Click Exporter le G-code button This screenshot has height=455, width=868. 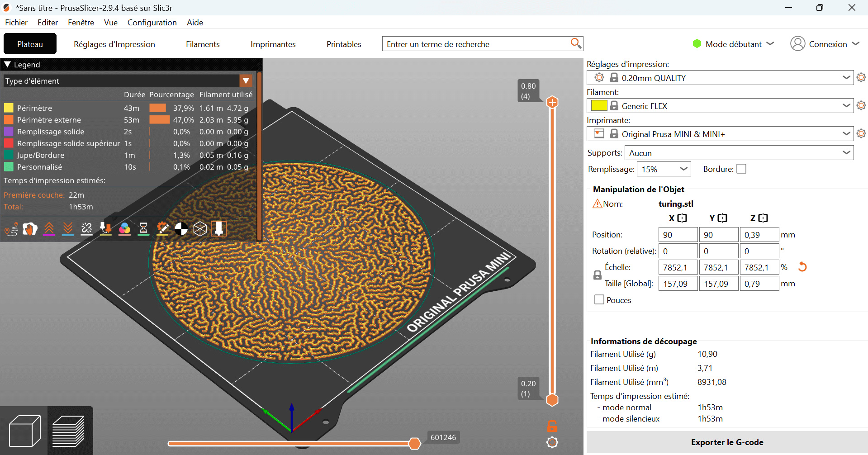(x=727, y=442)
